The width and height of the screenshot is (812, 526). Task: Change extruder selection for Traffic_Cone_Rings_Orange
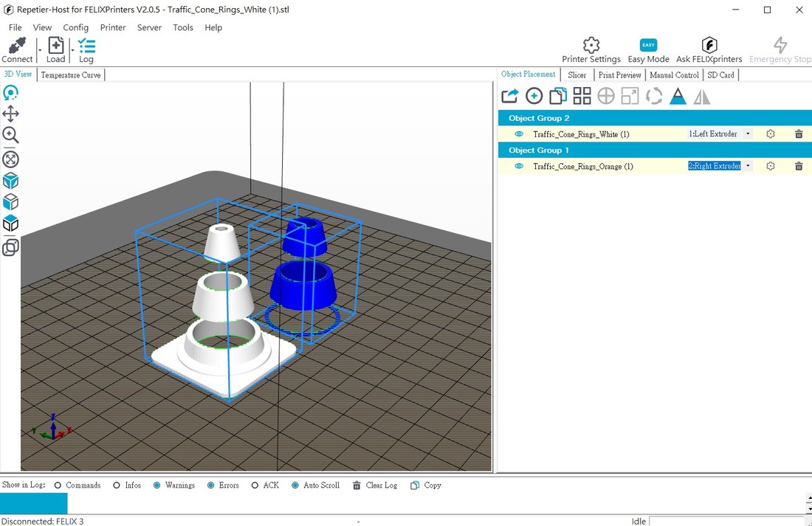click(748, 166)
